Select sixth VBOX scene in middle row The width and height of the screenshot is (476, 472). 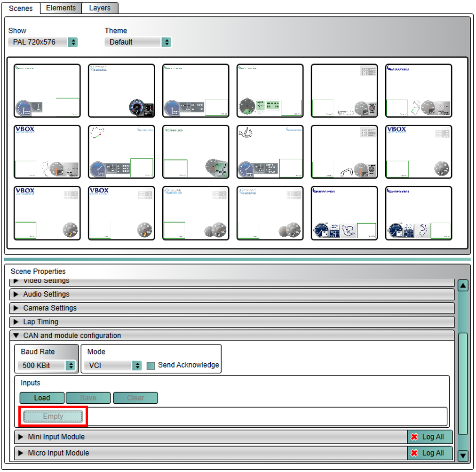[x=419, y=152]
